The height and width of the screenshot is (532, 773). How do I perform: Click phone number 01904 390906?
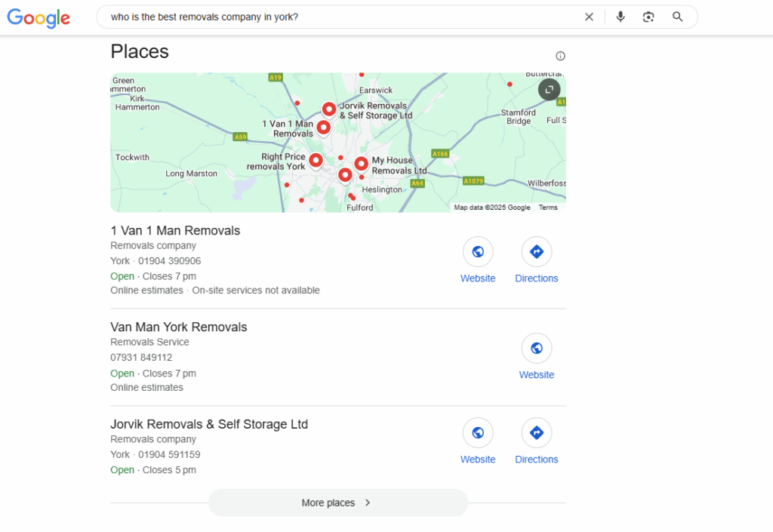pos(170,261)
